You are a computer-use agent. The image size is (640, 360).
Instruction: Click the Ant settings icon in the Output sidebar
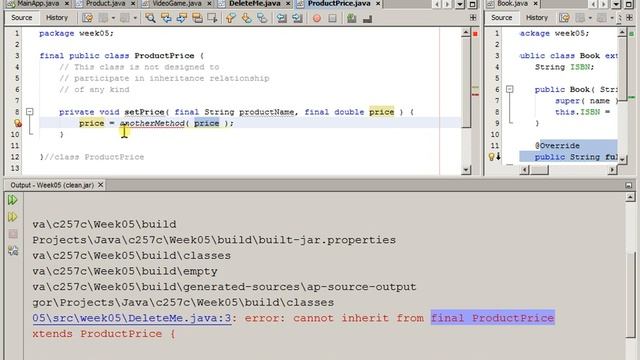[13, 251]
